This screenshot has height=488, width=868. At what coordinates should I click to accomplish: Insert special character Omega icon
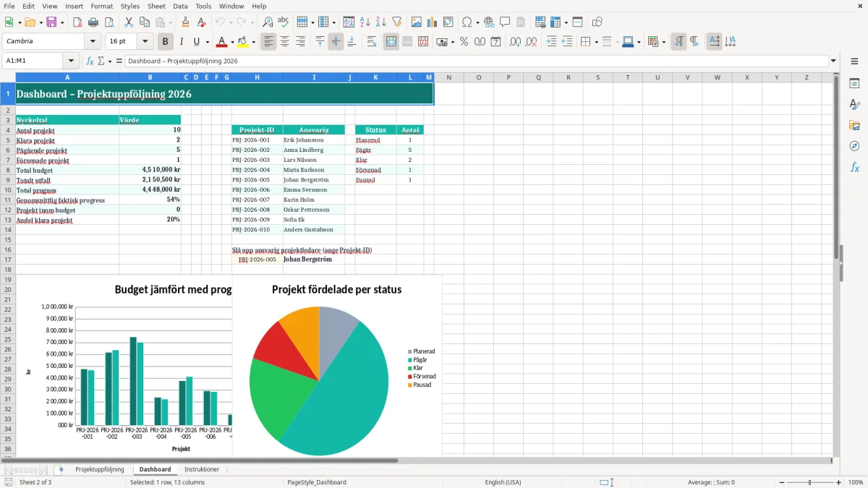coord(467,22)
